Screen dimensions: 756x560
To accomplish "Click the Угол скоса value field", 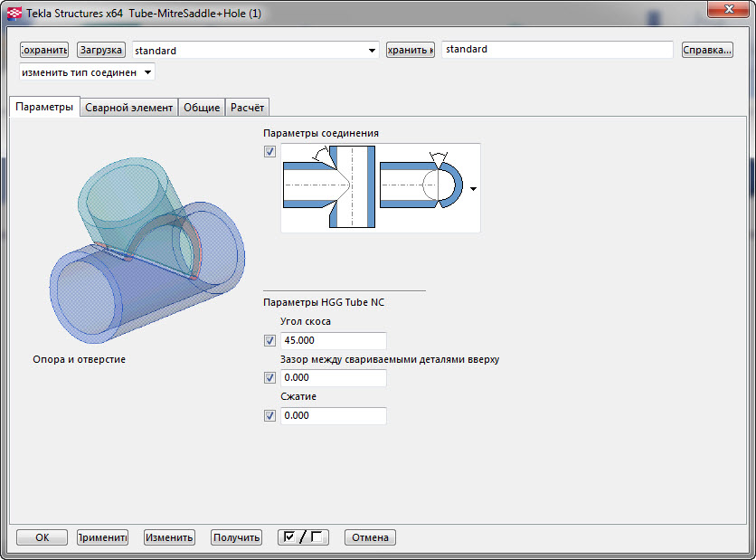I will [x=333, y=341].
